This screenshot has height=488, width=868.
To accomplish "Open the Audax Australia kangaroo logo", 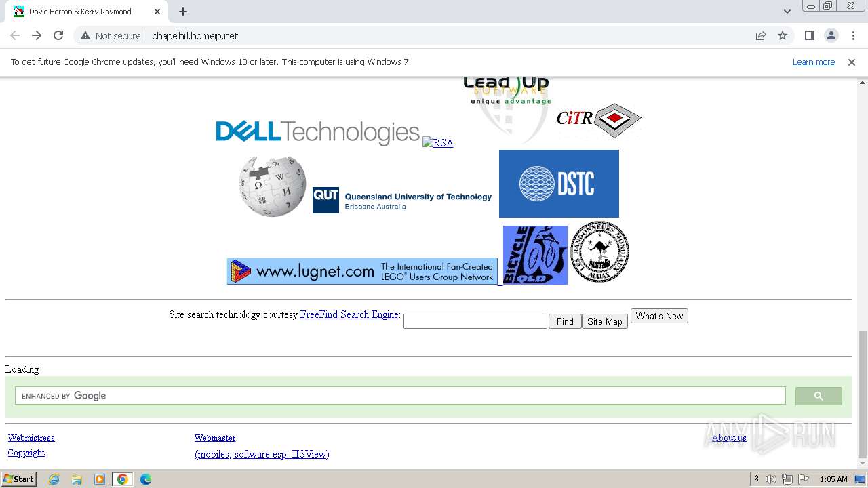I will 599,252.
